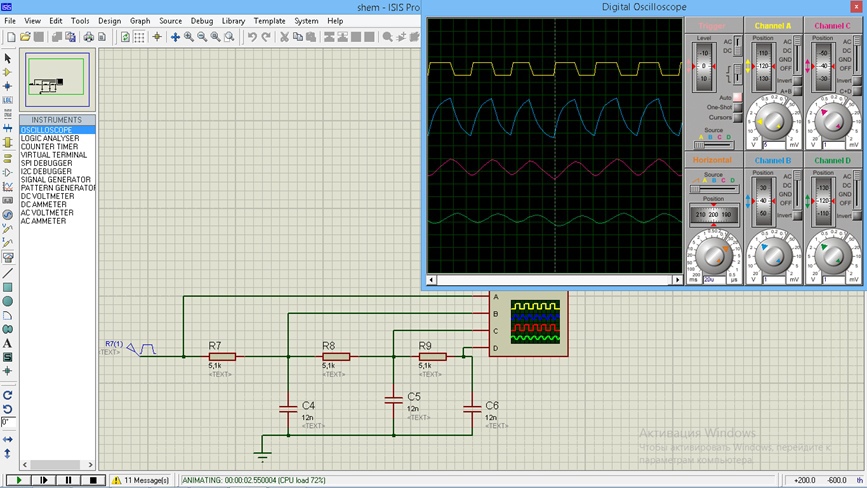Select the arrow selection mode tool
This screenshot has width=867, height=488.
[x=8, y=58]
